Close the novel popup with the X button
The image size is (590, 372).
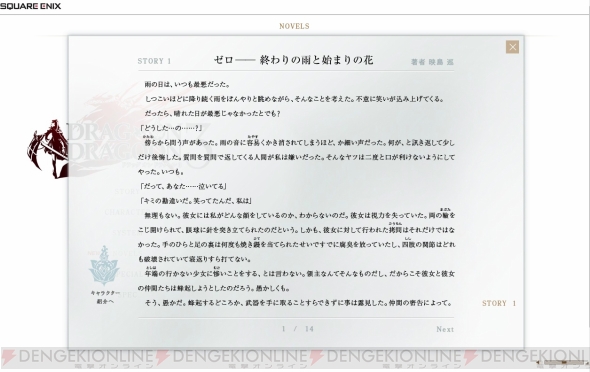[512, 47]
